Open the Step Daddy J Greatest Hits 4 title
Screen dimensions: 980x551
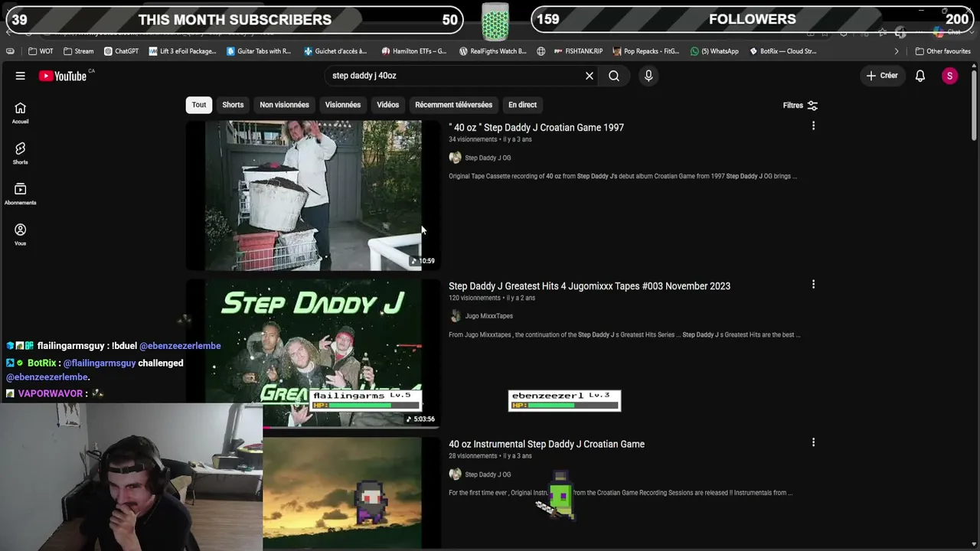coord(590,286)
